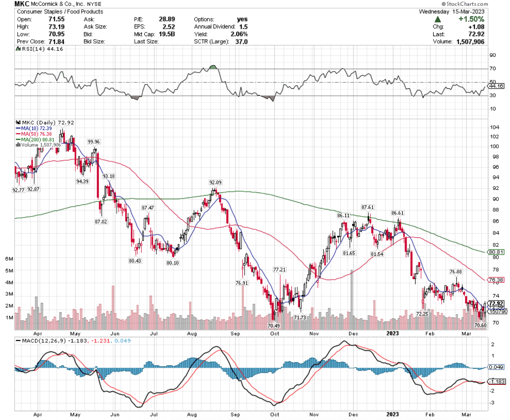Click the MA(50) 76.38 legend text

[x=36, y=134]
